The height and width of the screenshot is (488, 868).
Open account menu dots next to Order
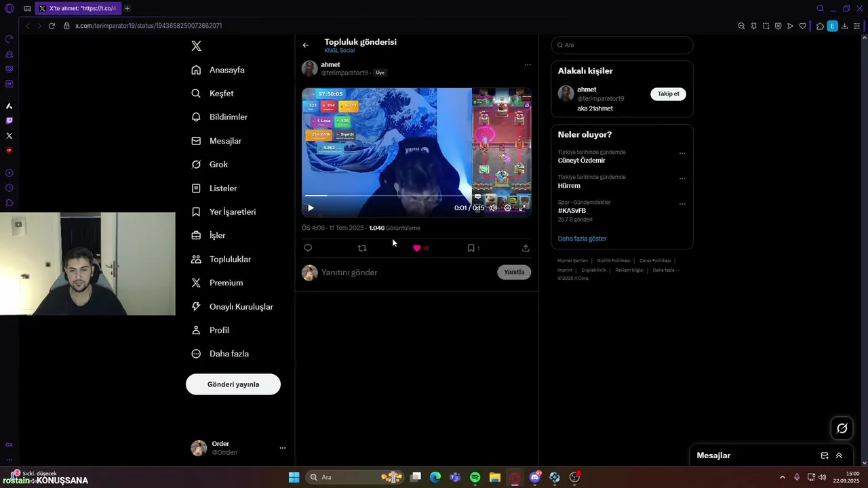click(x=283, y=448)
